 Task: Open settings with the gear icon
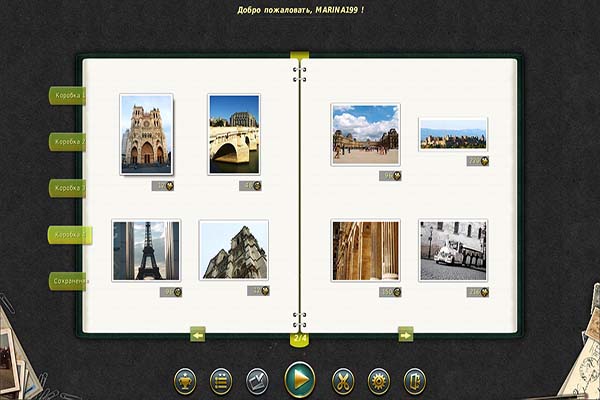(x=379, y=381)
